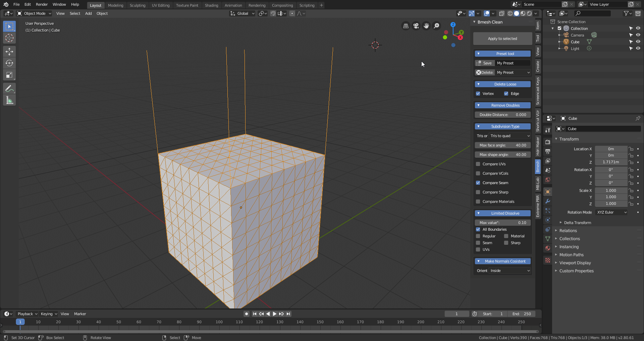Viewport: 644px width, 341px height.
Task: Click the camera view icon in the viewport
Action: (x=416, y=26)
